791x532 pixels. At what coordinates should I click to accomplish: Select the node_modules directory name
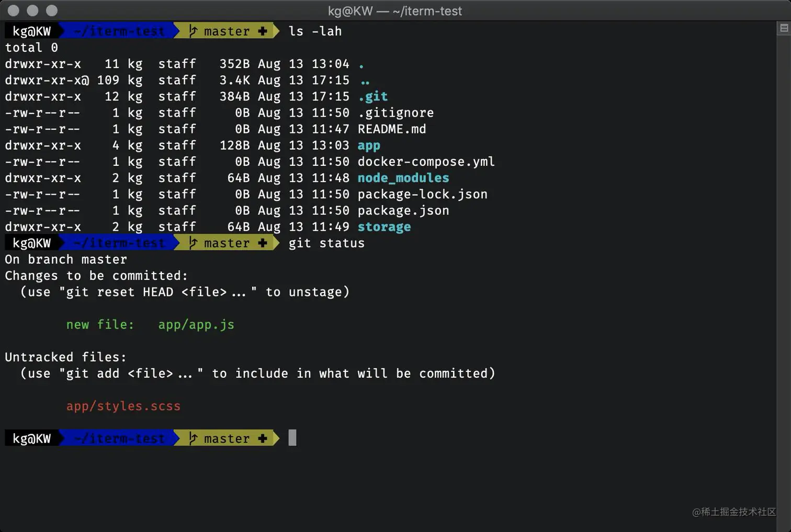tap(403, 178)
